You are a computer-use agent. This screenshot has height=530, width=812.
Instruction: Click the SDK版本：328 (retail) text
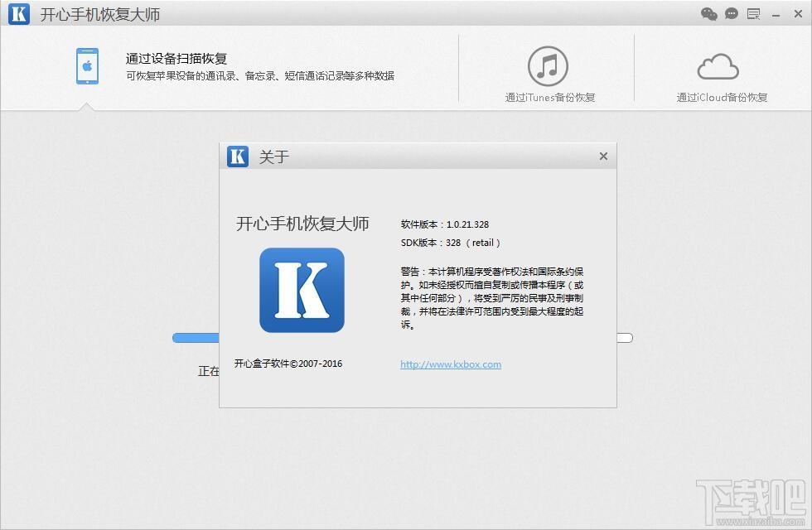pyautogui.click(x=451, y=243)
